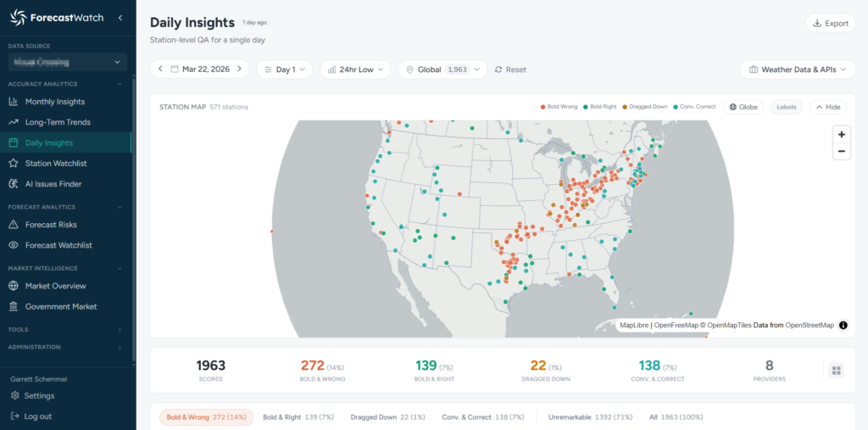Viewport: 868px width, 430px height.
Task: Click the AI Issues Finder icon
Action: 14,184
